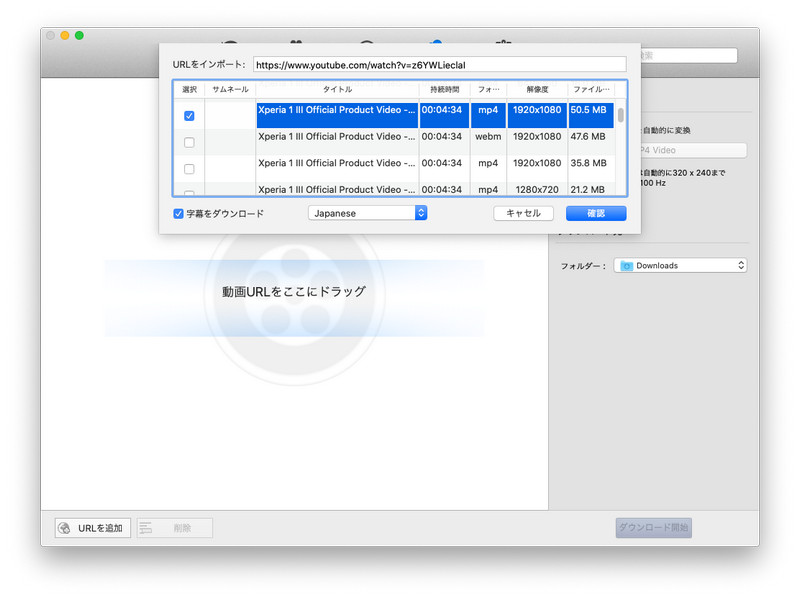
Task: Click the サムネール column header
Action: coord(230,89)
